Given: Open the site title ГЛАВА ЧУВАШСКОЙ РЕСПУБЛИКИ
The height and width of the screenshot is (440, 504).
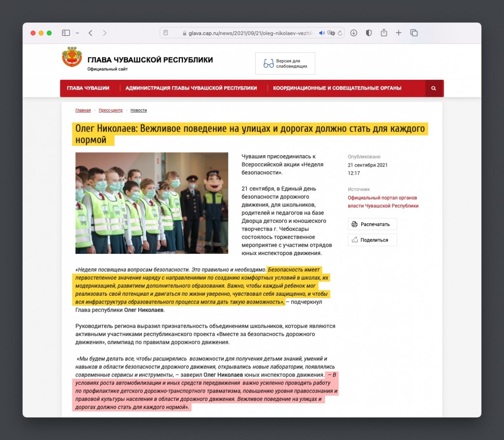Looking at the screenshot, I should tap(150, 60).
